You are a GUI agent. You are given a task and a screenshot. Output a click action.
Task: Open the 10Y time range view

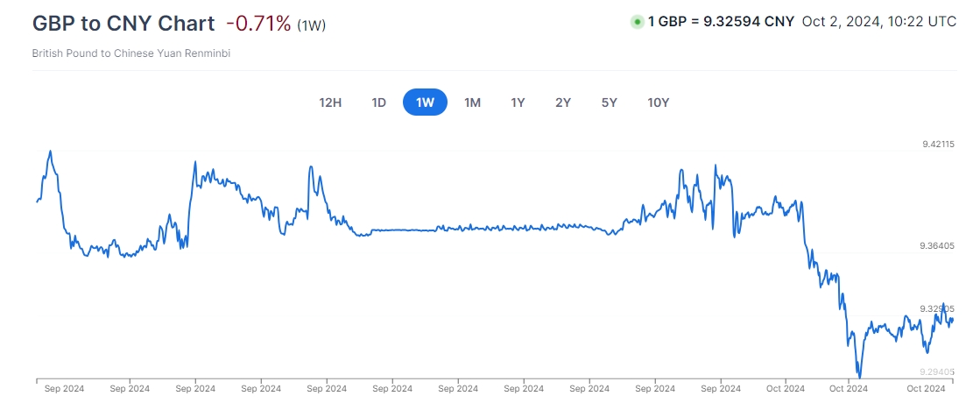(x=659, y=103)
